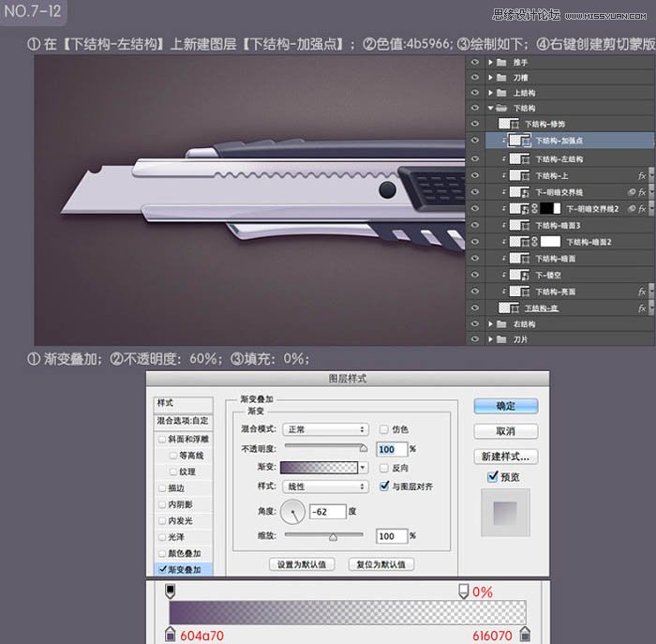Image resolution: width=656 pixels, height=644 pixels.
Task: Uncheck the 渐变叠加 style checkbox
Action: (x=162, y=569)
